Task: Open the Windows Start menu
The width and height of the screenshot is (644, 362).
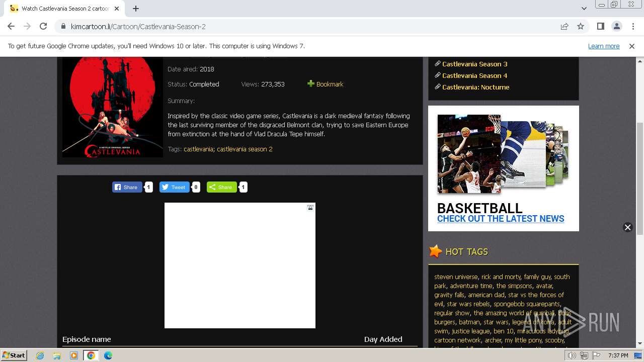Action: [x=14, y=355]
